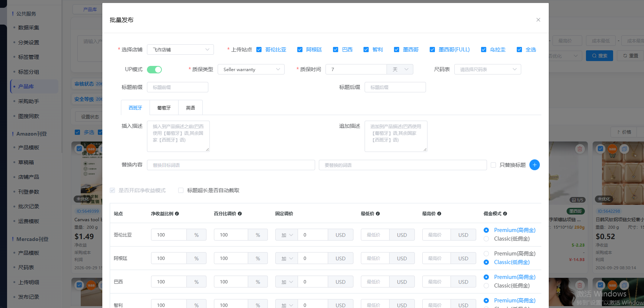Open 运费模板 in the left sidebar
This screenshot has width=644, height=308.
[x=29, y=221]
